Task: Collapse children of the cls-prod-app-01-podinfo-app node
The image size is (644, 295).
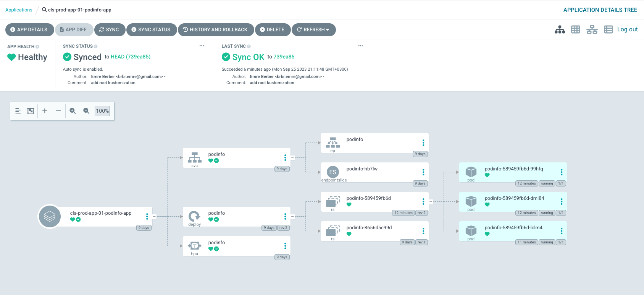Action: click(x=155, y=217)
